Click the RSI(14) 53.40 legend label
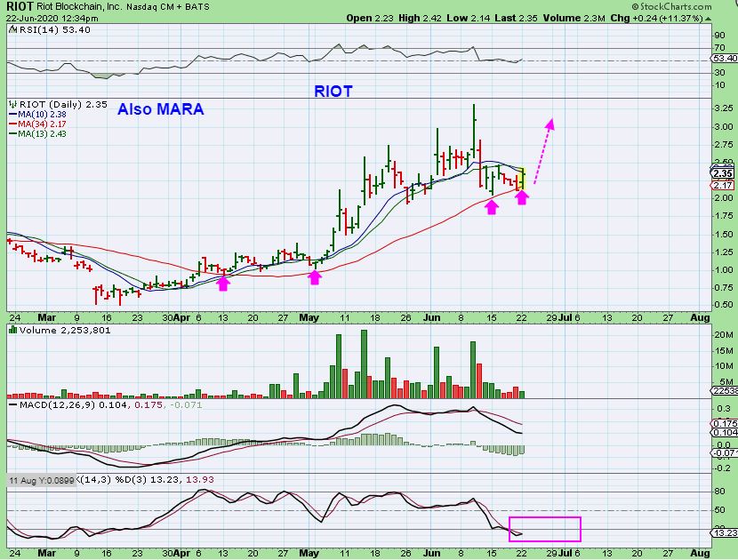The height and width of the screenshot is (560, 738). [x=53, y=29]
